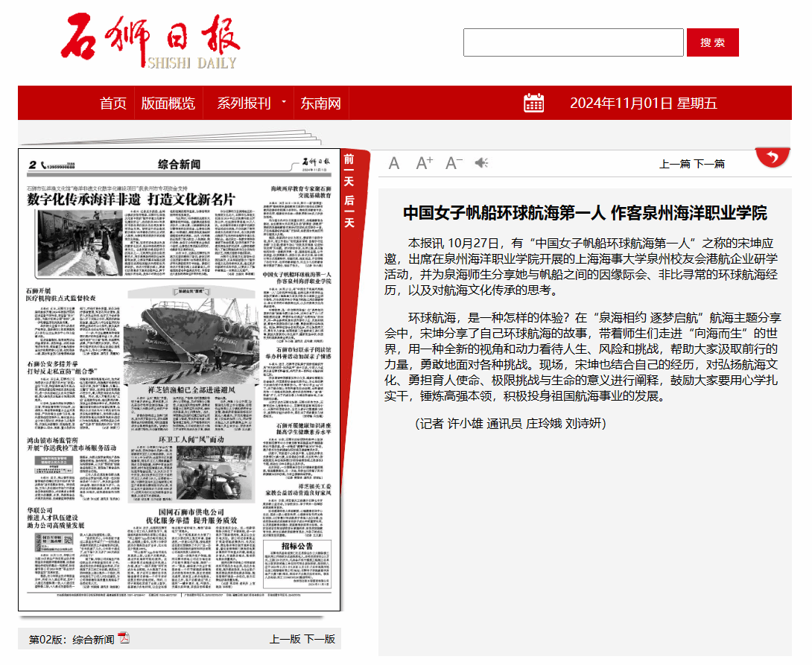Open the 数字化传承海洋非遗 headline on the page
Screen dimensions: 812x665
131,200
